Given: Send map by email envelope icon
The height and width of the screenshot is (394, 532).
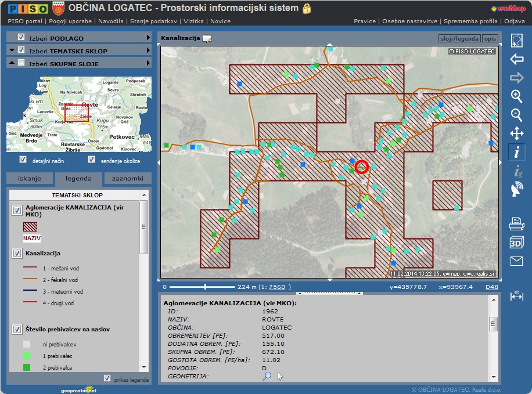Looking at the screenshot, I should [x=516, y=261].
